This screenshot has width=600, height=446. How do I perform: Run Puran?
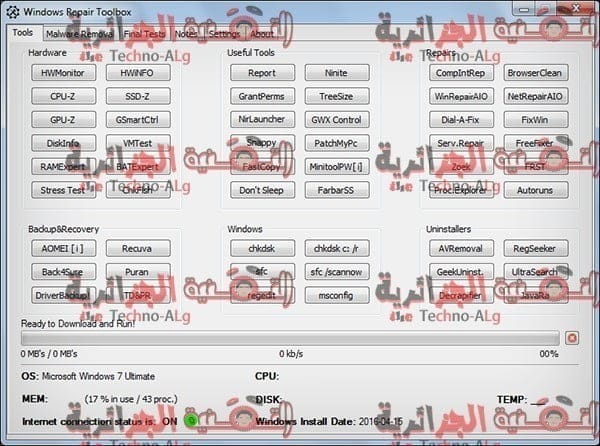click(x=138, y=272)
